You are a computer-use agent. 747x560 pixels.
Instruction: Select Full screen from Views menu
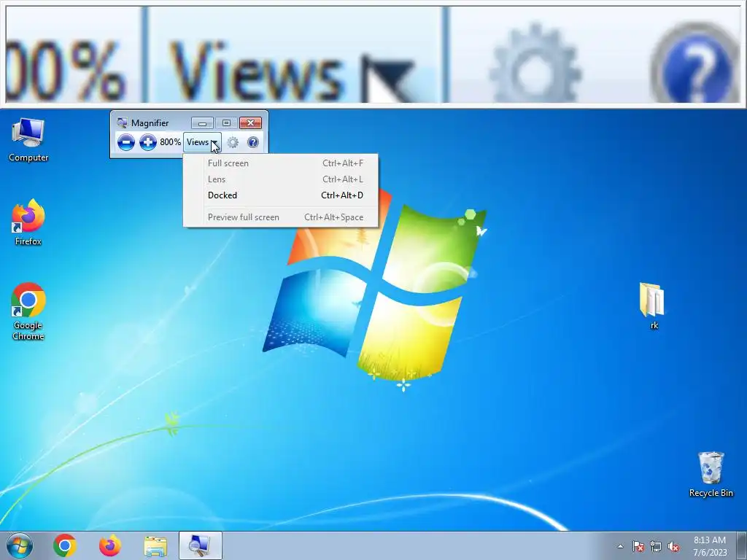click(281, 163)
